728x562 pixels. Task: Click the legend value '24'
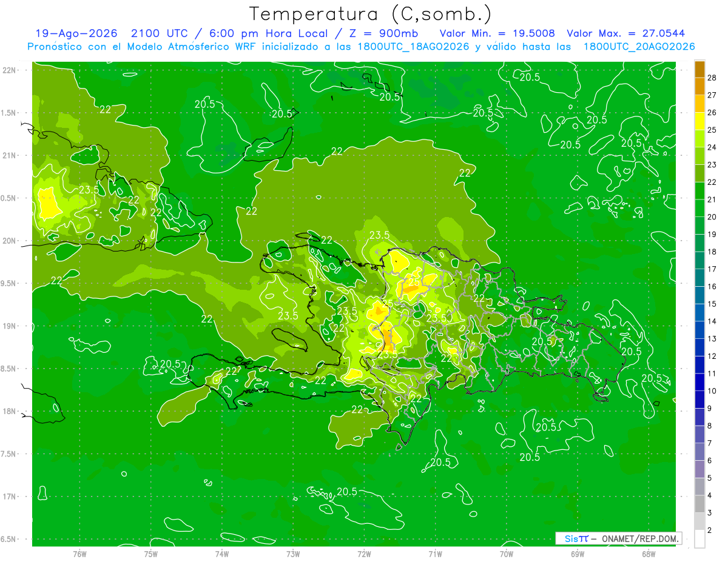tap(712, 147)
